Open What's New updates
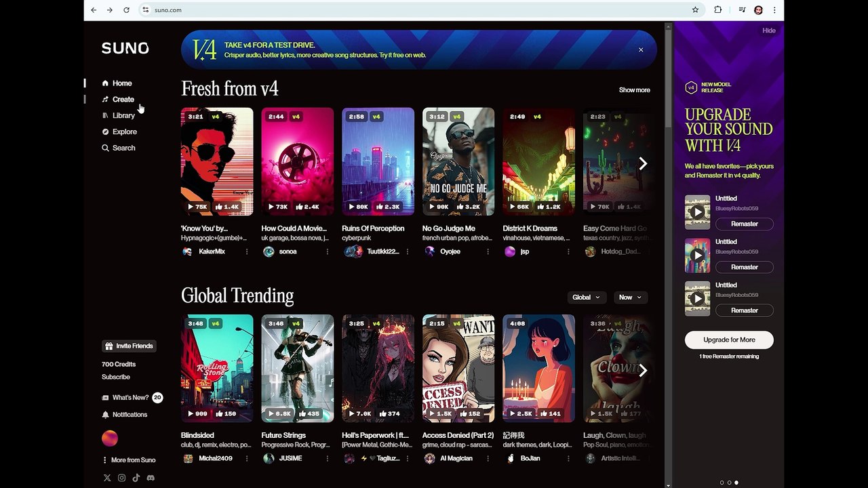This screenshot has width=868, height=488. (x=132, y=398)
